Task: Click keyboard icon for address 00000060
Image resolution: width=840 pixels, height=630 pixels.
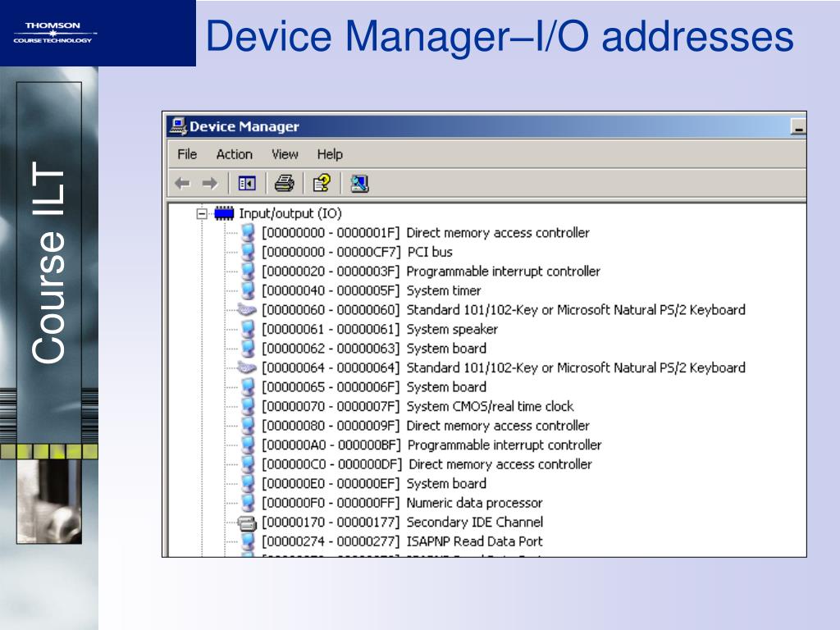Action: tap(247, 309)
